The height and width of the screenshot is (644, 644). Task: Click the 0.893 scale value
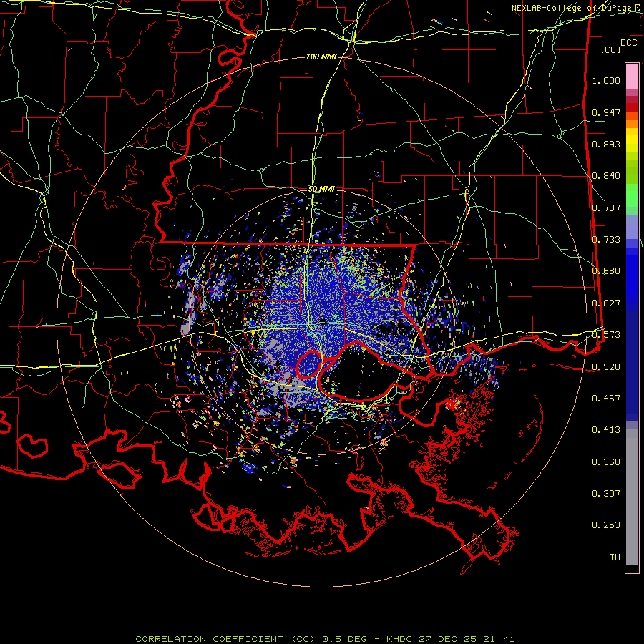pos(606,144)
